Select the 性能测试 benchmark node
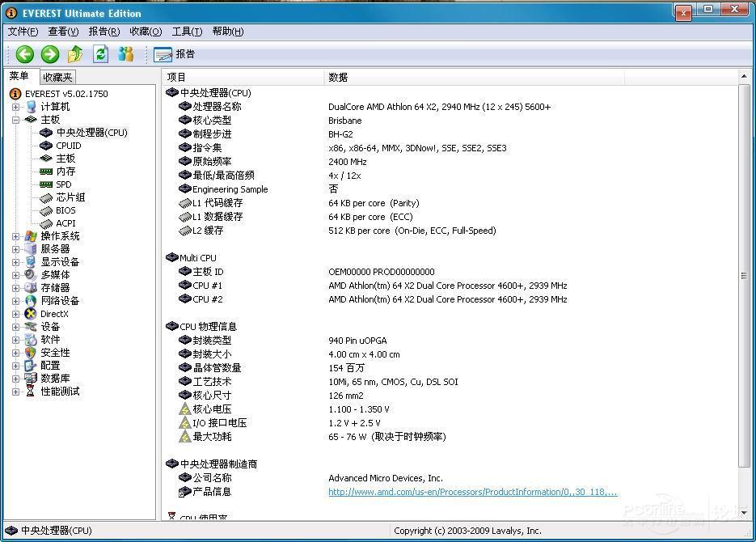Image resolution: width=756 pixels, height=542 pixels. tap(60, 392)
